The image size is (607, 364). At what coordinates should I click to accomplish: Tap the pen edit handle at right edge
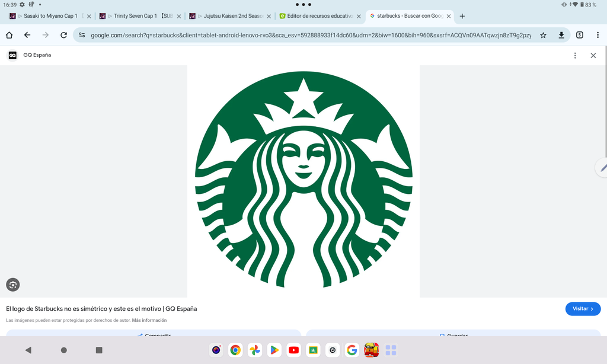pyautogui.click(x=602, y=168)
